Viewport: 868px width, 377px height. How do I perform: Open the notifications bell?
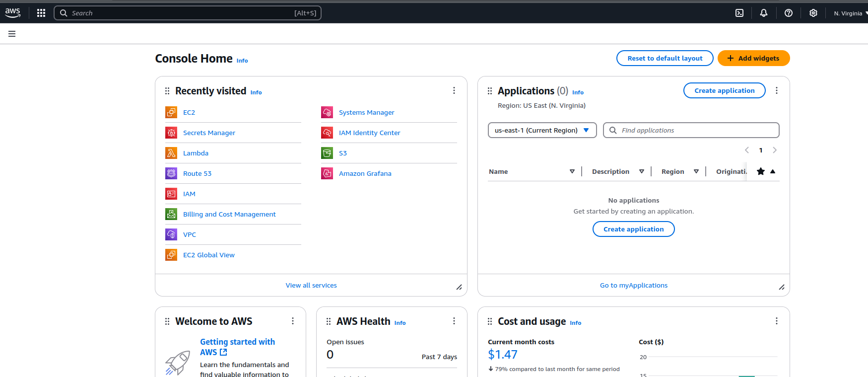click(764, 13)
